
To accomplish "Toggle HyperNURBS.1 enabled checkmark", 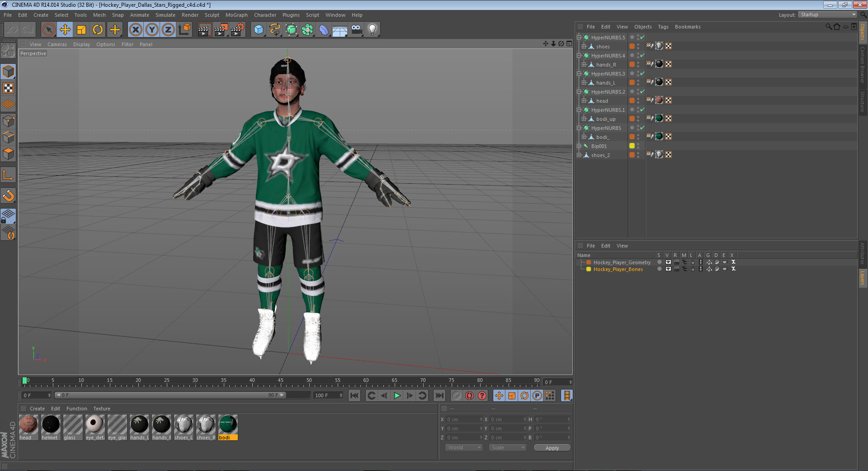I will pyautogui.click(x=642, y=109).
